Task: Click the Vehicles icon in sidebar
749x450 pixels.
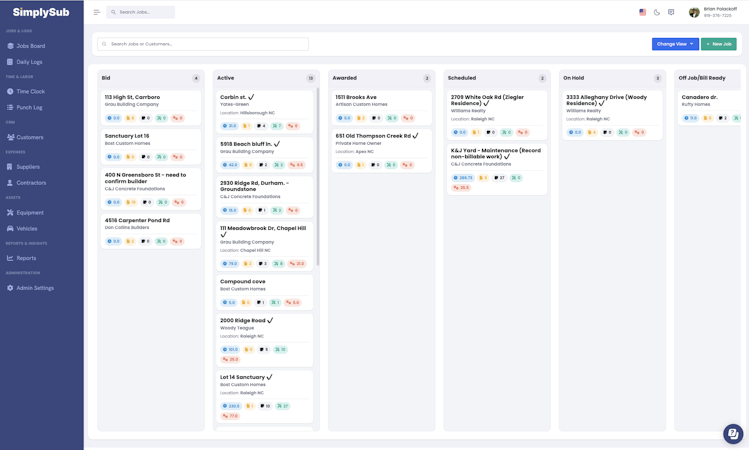Action: click(x=10, y=228)
